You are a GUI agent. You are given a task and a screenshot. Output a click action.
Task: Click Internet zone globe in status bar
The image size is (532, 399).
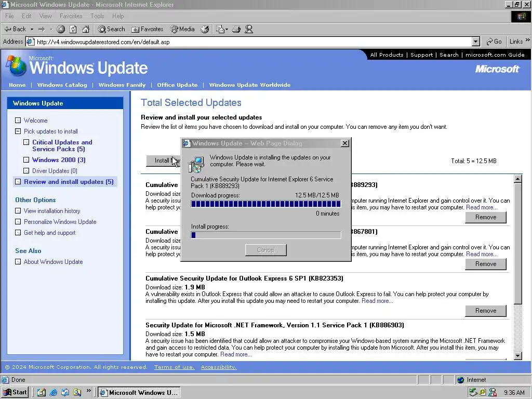click(x=460, y=380)
